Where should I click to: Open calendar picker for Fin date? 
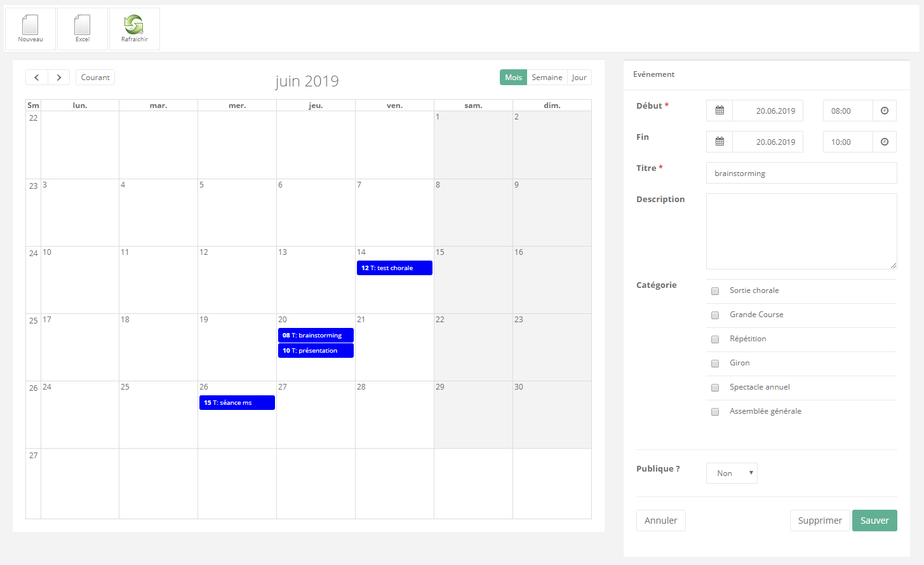tap(720, 142)
